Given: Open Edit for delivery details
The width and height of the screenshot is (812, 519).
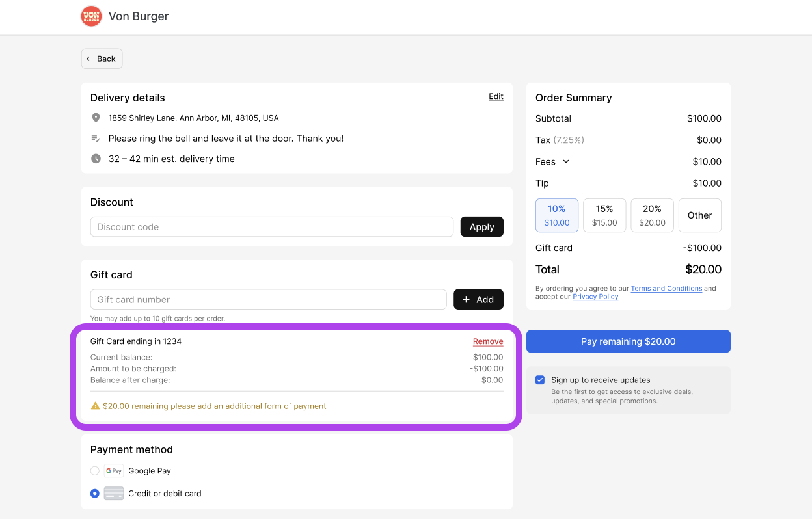Looking at the screenshot, I should 496,96.
